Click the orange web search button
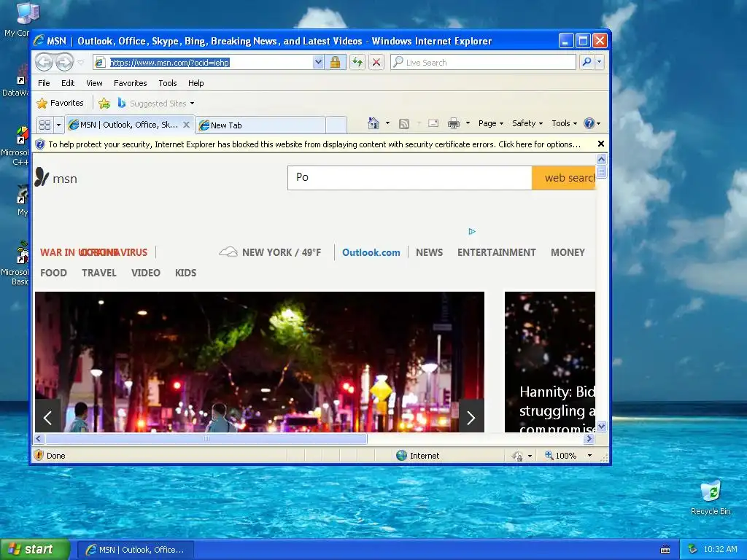This screenshot has height=560, width=747. coord(564,178)
